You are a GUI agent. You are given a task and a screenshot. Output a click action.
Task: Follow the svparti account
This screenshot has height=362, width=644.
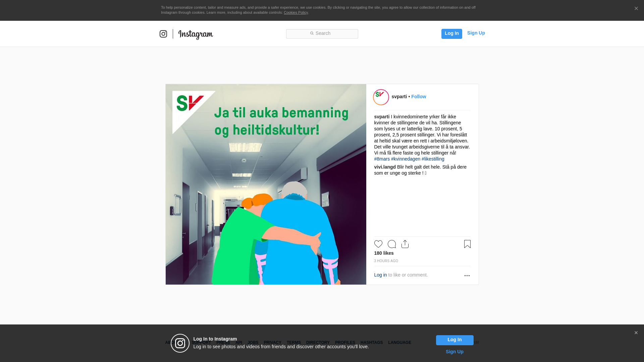click(419, 97)
